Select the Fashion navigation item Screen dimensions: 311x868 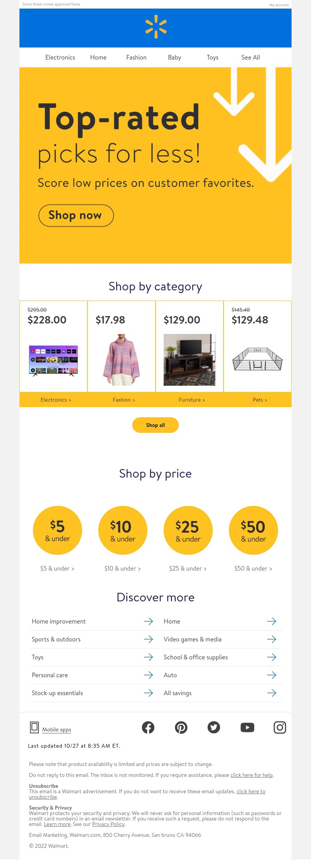click(x=136, y=57)
